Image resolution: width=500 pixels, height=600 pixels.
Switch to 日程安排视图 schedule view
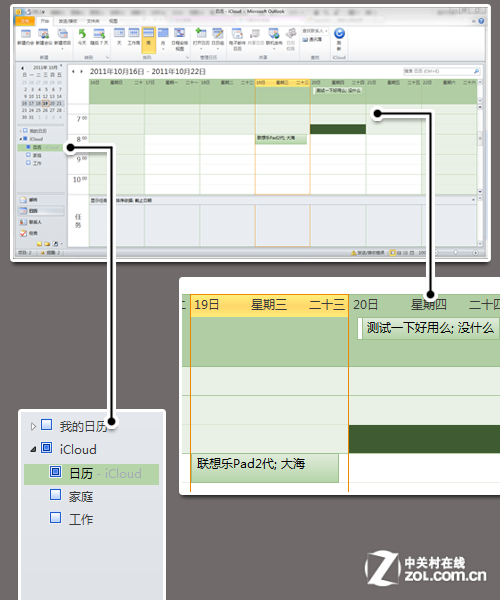[x=179, y=39]
